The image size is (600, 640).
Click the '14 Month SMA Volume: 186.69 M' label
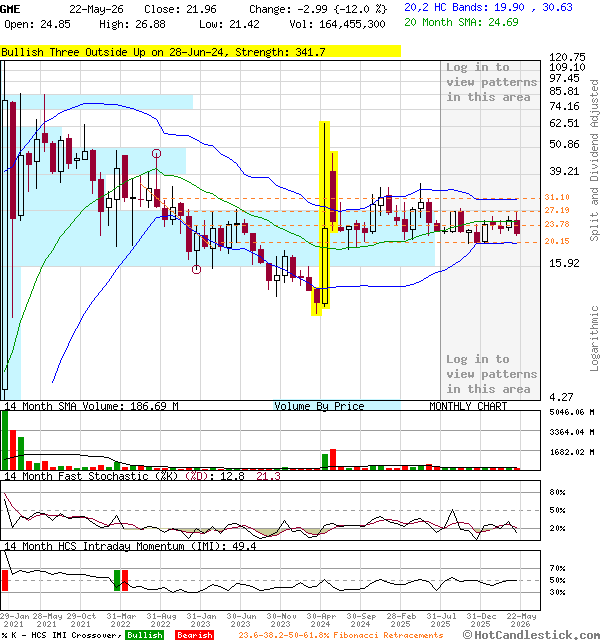[x=91, y=406]
